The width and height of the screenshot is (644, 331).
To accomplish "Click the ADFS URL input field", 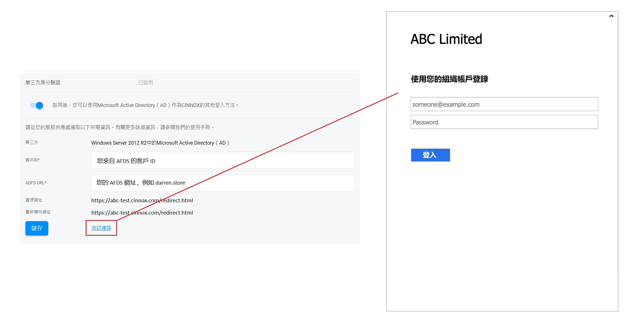I will click(x=223, y=183).
